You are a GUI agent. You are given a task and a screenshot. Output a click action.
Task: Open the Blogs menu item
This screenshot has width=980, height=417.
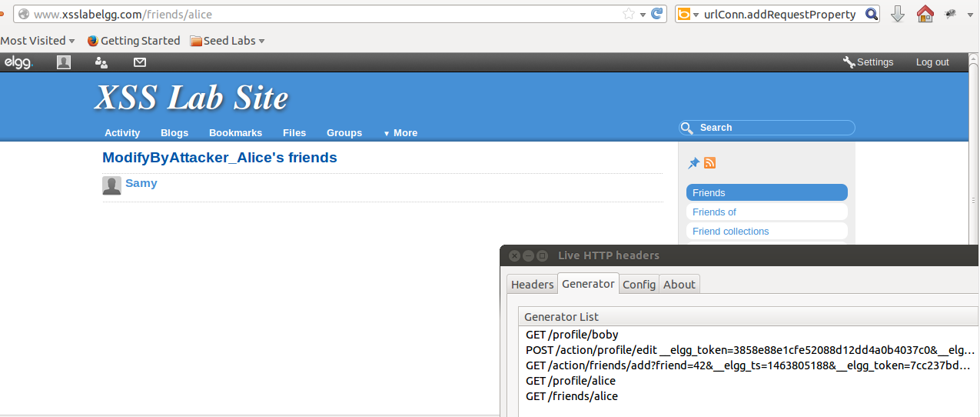pyautogui.click(x=174, y=133)
